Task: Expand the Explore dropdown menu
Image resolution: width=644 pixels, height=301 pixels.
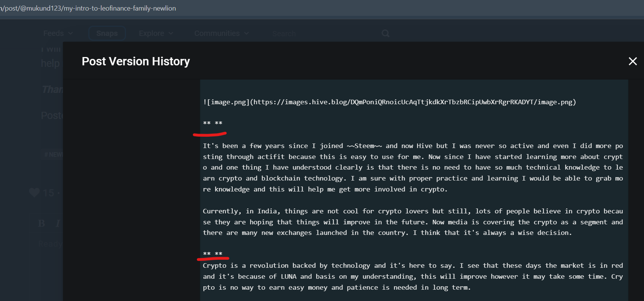Action: tap(156, 33)
